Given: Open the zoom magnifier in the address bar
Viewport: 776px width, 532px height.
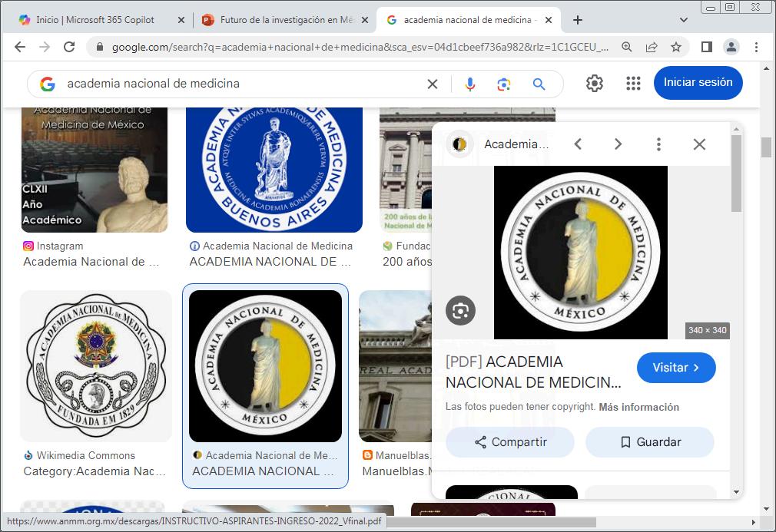Looking at the screenshot, I should tap(626, 47).
